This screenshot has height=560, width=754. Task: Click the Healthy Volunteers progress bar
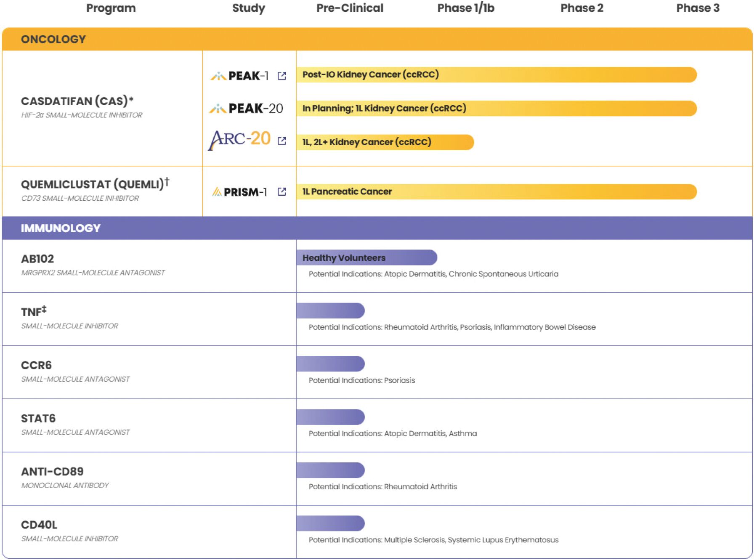(366, 257)
